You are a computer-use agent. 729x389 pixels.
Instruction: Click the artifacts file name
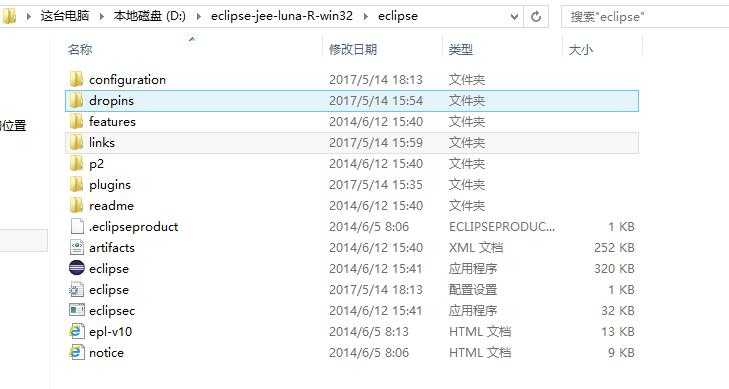[112, 248]
